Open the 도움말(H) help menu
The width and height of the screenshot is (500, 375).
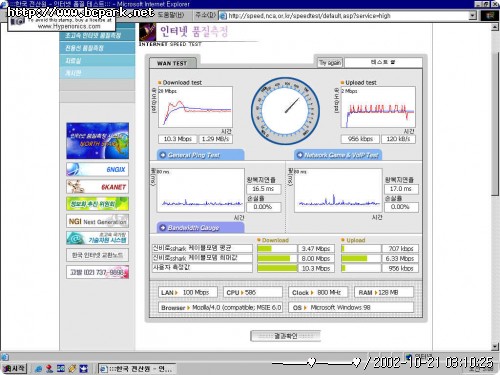coord(170,15)
